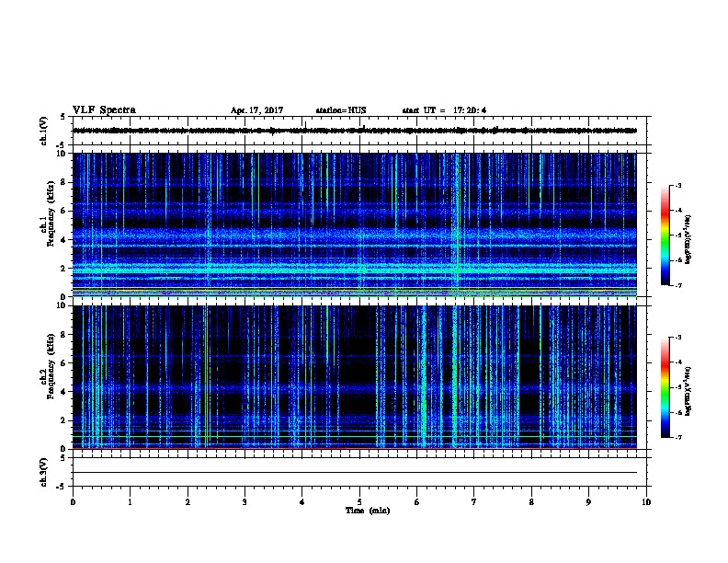This screenshot has height=563, width=728.
Task: Click time axis tick label "6"
Action: tap(417, 502)
